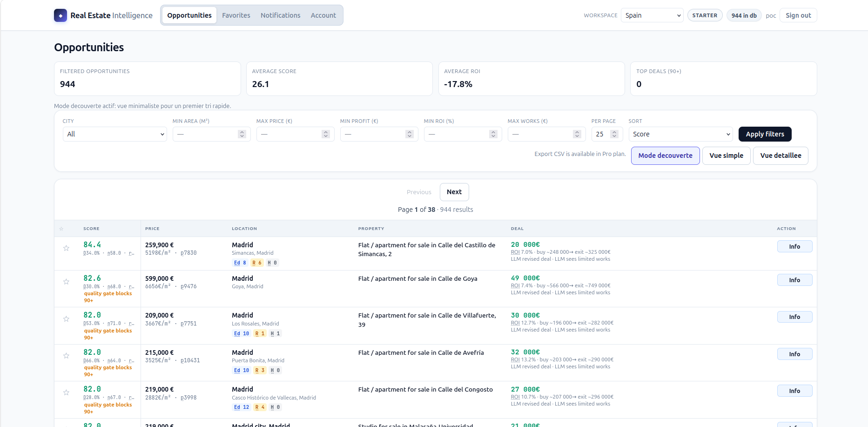Click the 944 in db badge
Viewport: 868px width, 427px height.
(744, 15)
